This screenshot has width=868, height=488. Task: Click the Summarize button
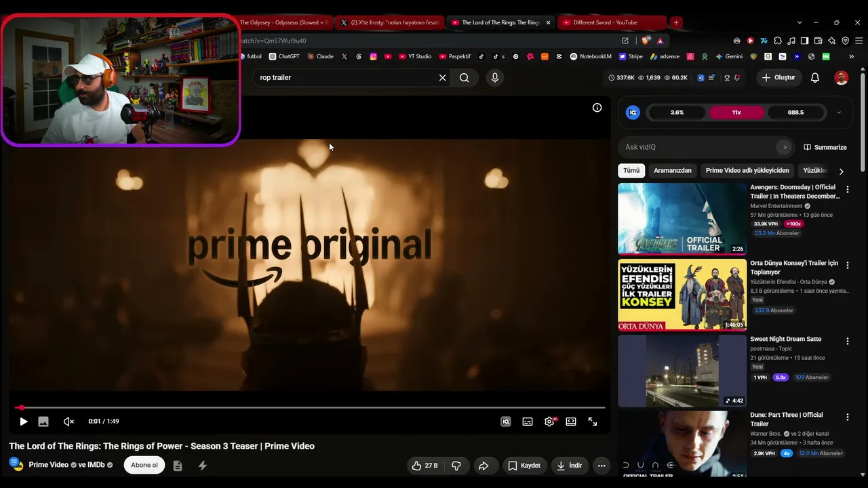825,147
